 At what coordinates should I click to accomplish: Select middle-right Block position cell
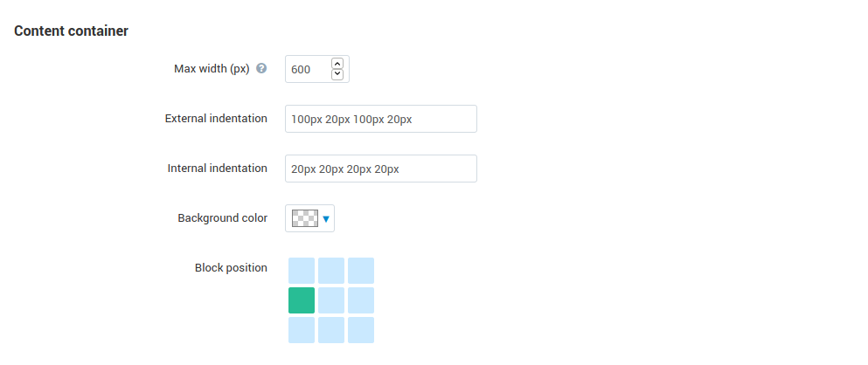pos(361,300)
